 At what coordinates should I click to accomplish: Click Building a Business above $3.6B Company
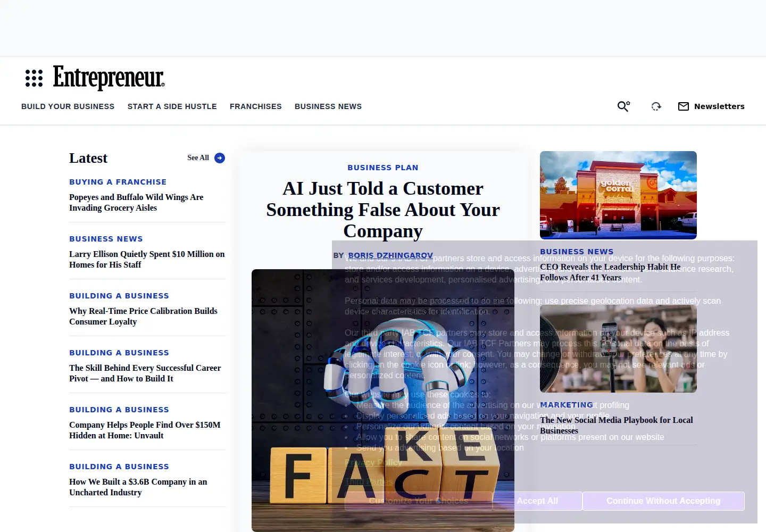(119, 467)
